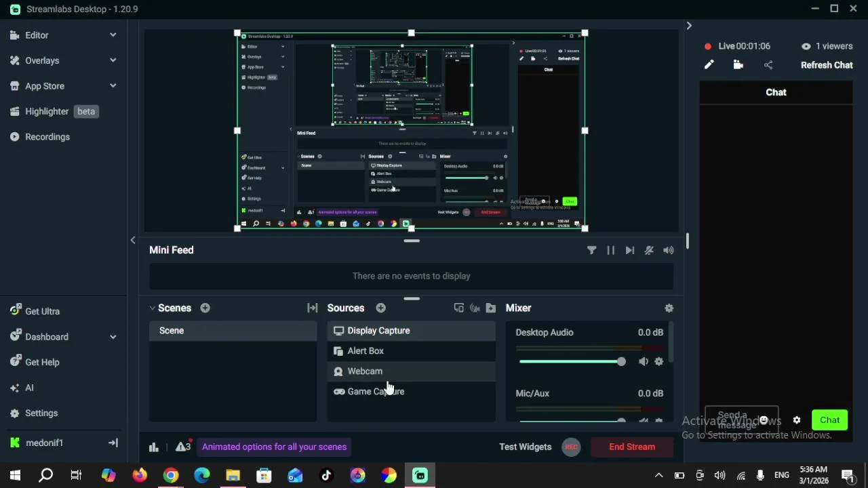
Task: Toggle recording with REC button
Action: pyautogui.click(x=572, y=447)
